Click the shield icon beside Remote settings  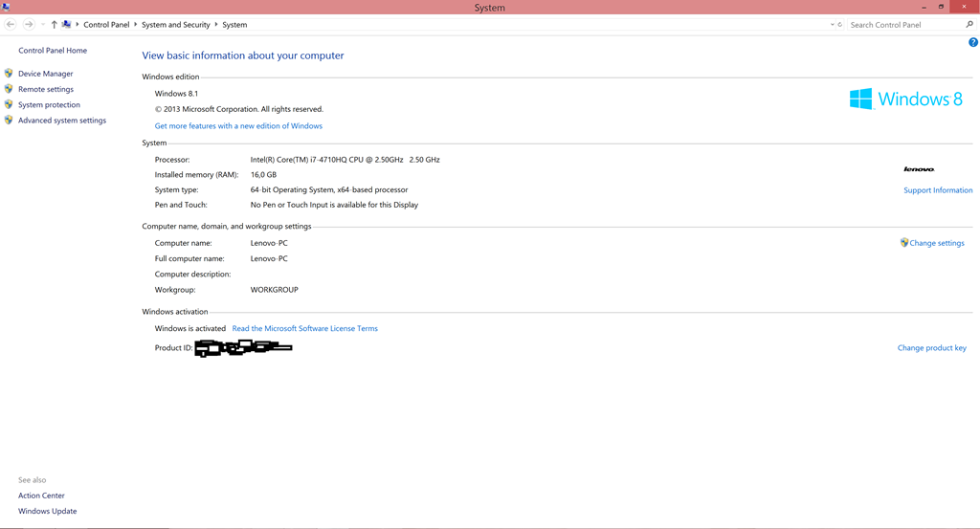[9, 89]
